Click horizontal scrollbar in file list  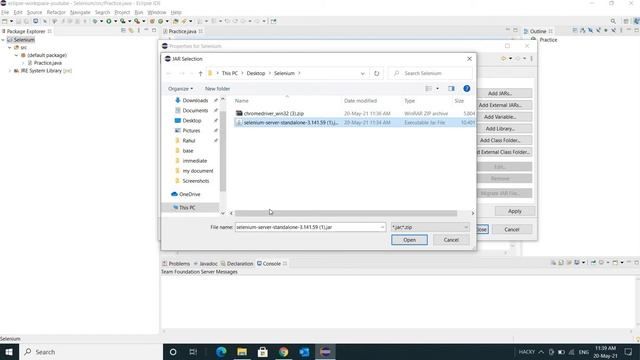[346, 213]
